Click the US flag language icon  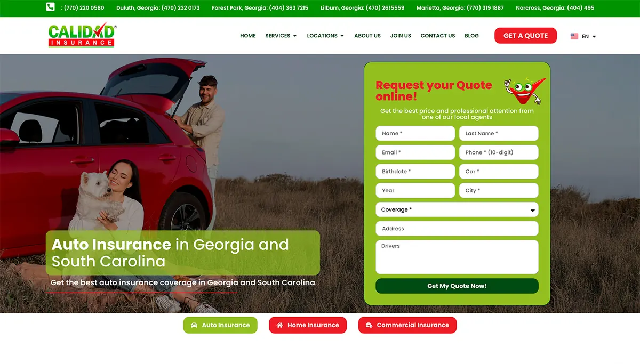(x=574, y=36)
